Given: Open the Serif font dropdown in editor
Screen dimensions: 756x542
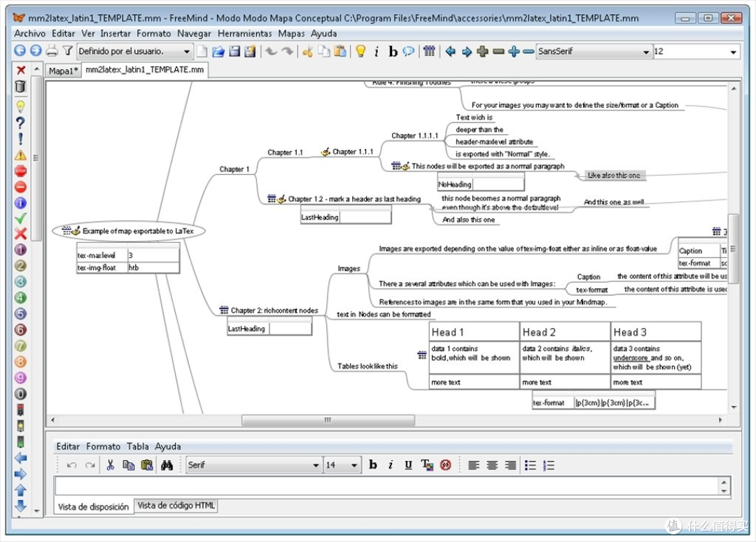Looking at the screenshot, I should (x=253, y=465).
